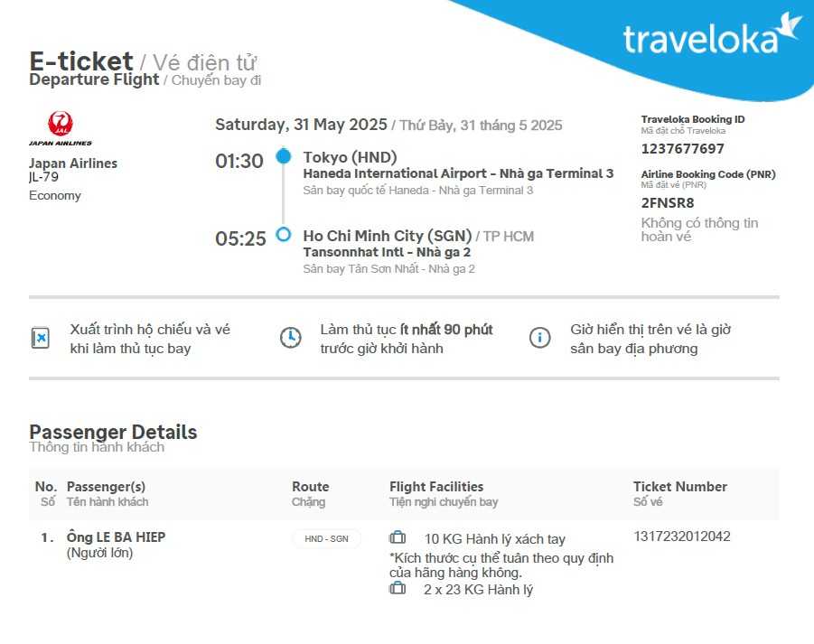Click the clock check-in time icon
Image resolution: width=814 pixels, height=644 pixels.
click(x=290, y=338)
